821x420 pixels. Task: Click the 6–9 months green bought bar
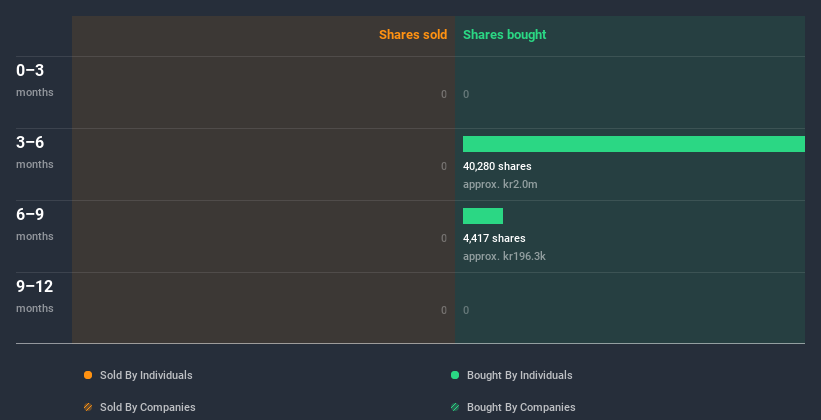(x=483, y=216)
